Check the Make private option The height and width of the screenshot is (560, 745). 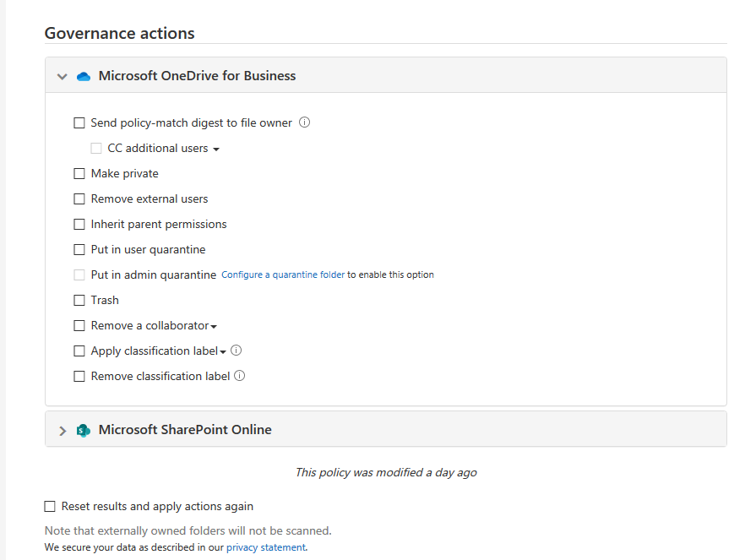coord(79,174)
